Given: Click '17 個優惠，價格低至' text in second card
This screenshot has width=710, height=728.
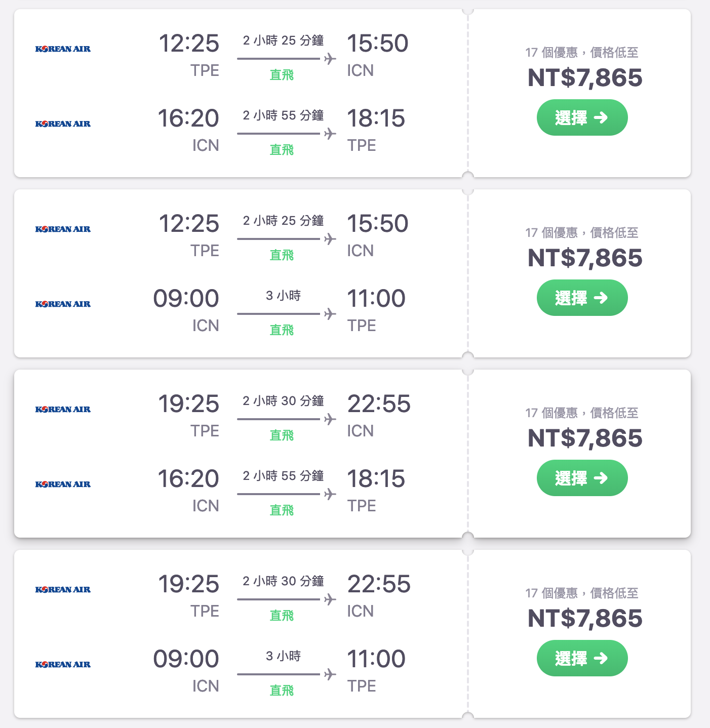Looking at the screenshot, I should click(x=582, y=233).
